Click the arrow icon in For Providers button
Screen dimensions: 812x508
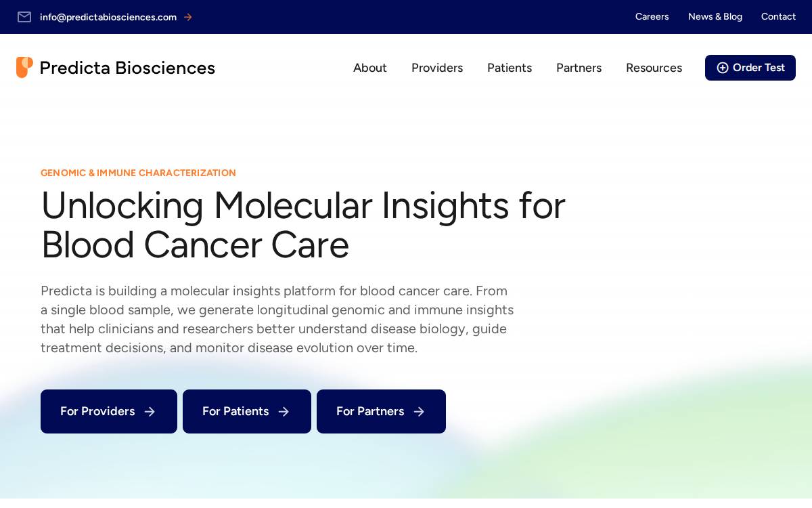tap(150, 412)
